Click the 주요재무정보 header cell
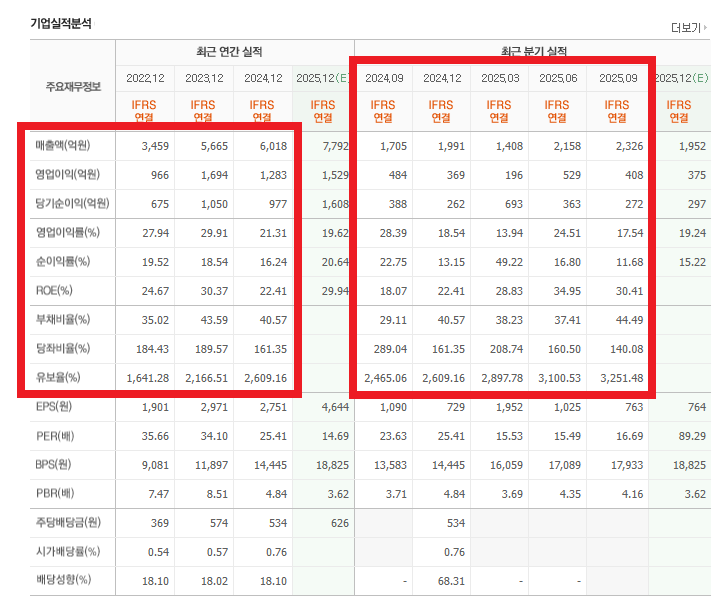The height and width of the screenshot is (597, 723). pos(73,86)
